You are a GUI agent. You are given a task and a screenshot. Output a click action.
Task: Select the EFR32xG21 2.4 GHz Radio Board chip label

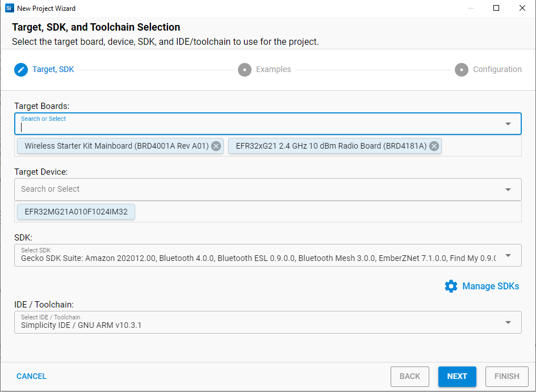331,146
